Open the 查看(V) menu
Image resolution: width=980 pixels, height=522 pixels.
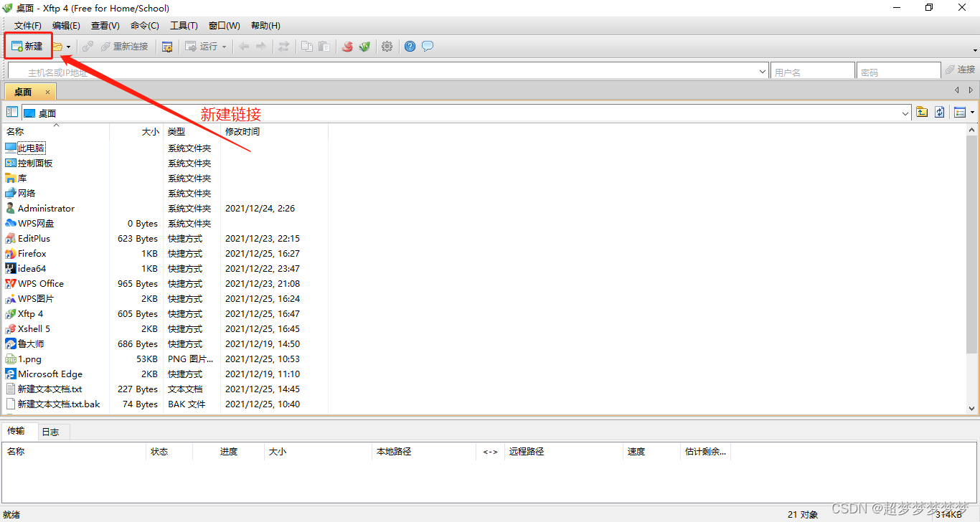[x=105, y=26]
